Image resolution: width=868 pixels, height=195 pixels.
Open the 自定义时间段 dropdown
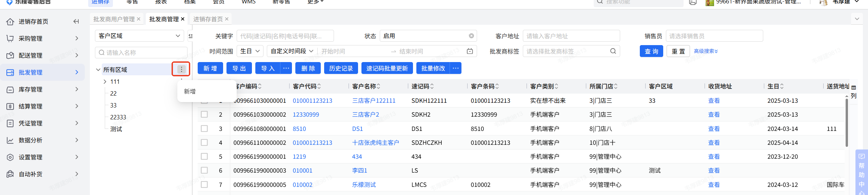(x=292, y=51)
